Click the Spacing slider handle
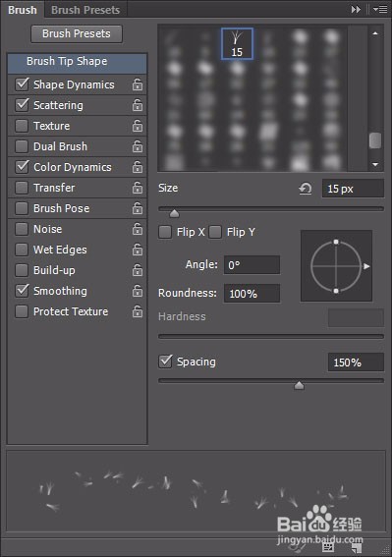392x557 pixels. point(300,385)
